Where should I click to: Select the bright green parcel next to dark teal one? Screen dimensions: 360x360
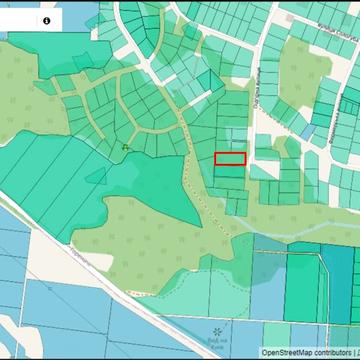pyautogui.click(x=303, y=288)
